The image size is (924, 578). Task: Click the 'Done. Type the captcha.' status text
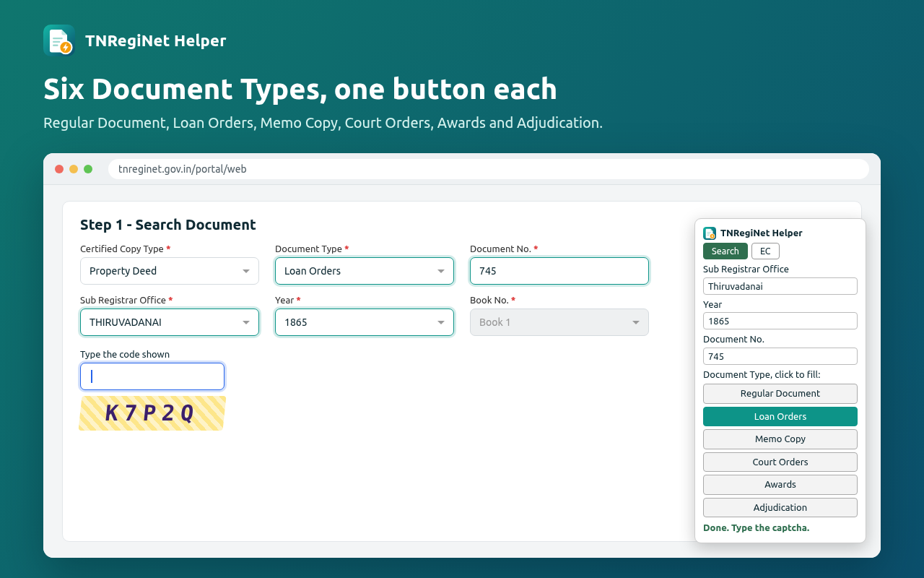coord(757,528)
